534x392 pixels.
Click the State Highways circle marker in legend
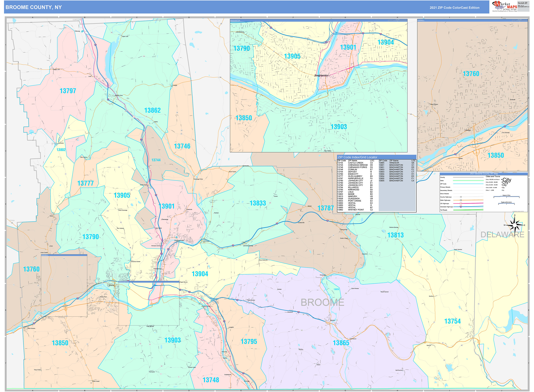coord(461,200)
